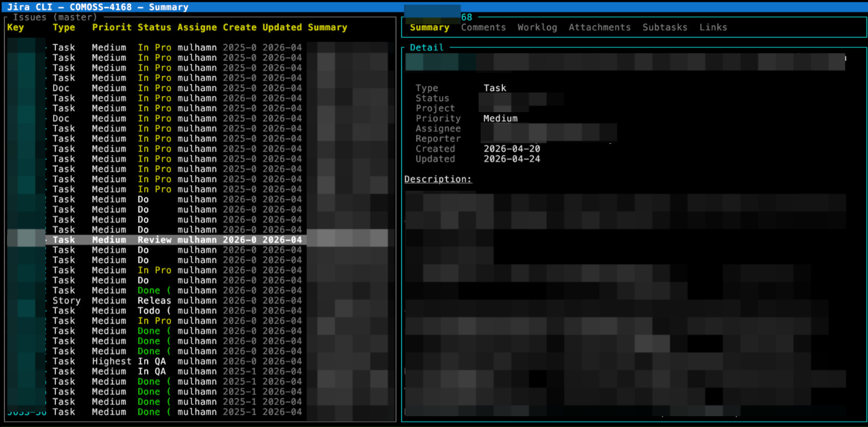This screenshot has width=868, height=427.
Task: Click the Jira CLI title bar text
Action: (x=98, y=7)
